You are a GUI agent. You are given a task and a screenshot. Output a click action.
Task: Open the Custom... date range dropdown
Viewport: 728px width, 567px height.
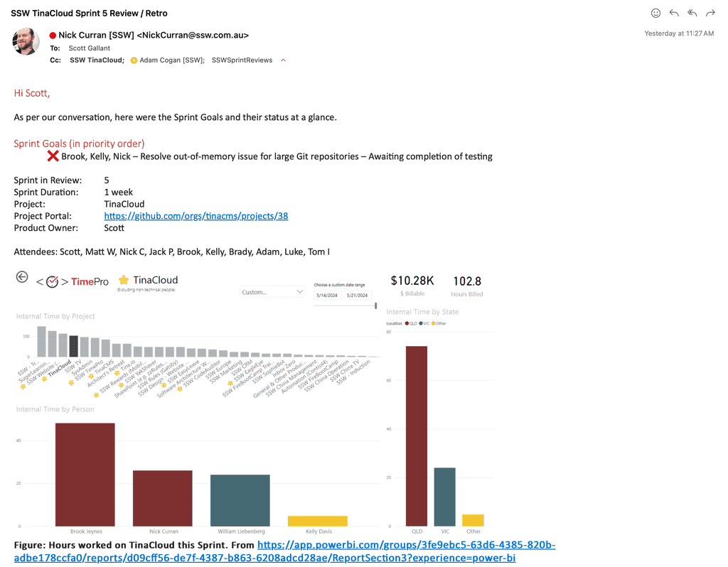273,292
